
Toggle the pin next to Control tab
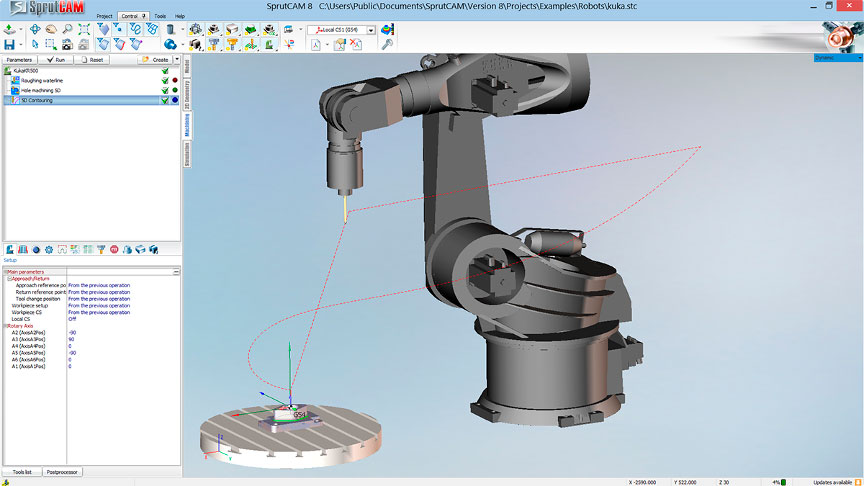(x=144, y=16)
